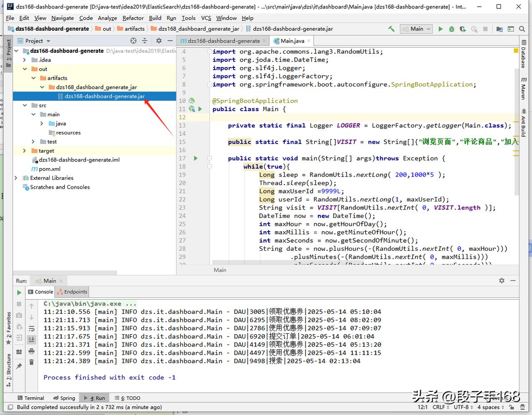532x415 pixels.
Task: Click the Restore Layout icon in Run panel
Action: point(19,352)
